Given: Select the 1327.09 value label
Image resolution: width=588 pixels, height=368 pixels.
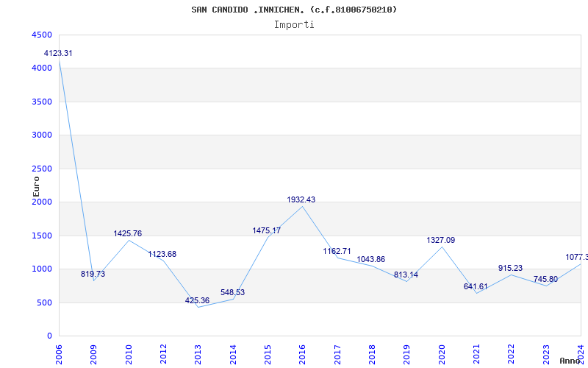Looking at the screenshot, I should (x=440, y=241).
